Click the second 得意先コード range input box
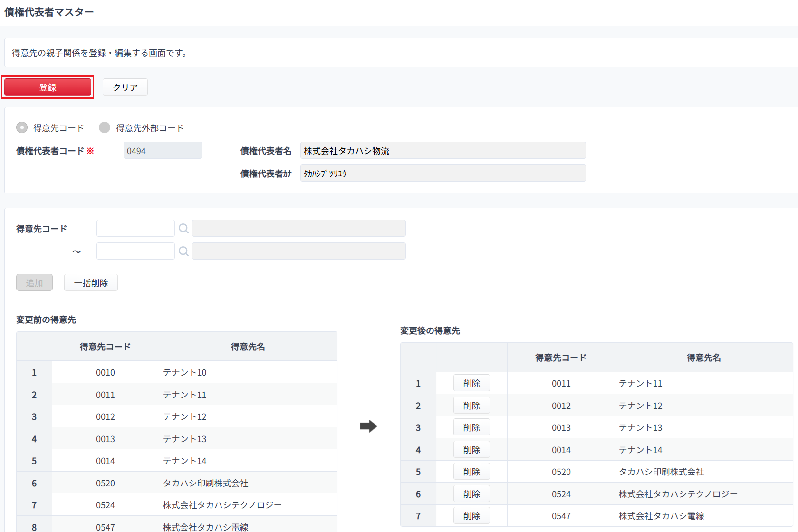Screen dimensions: 798x532 tap(135, 251)
